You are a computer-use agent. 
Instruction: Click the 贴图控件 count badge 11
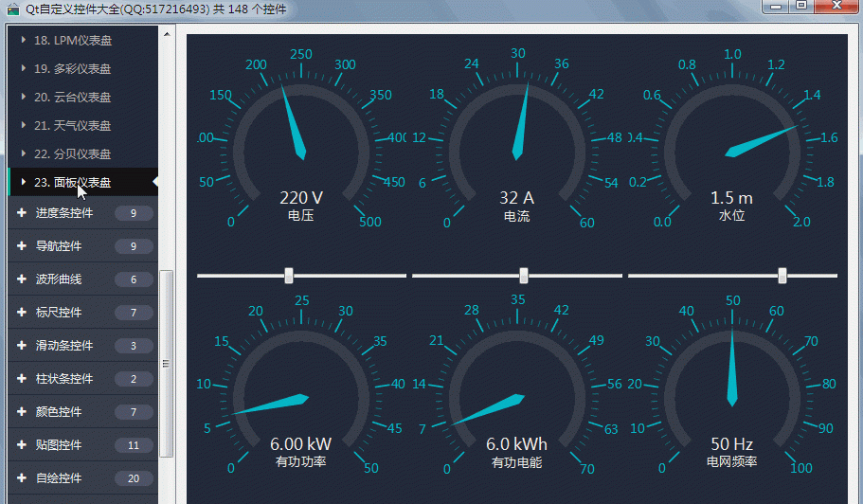pos(134,445)
